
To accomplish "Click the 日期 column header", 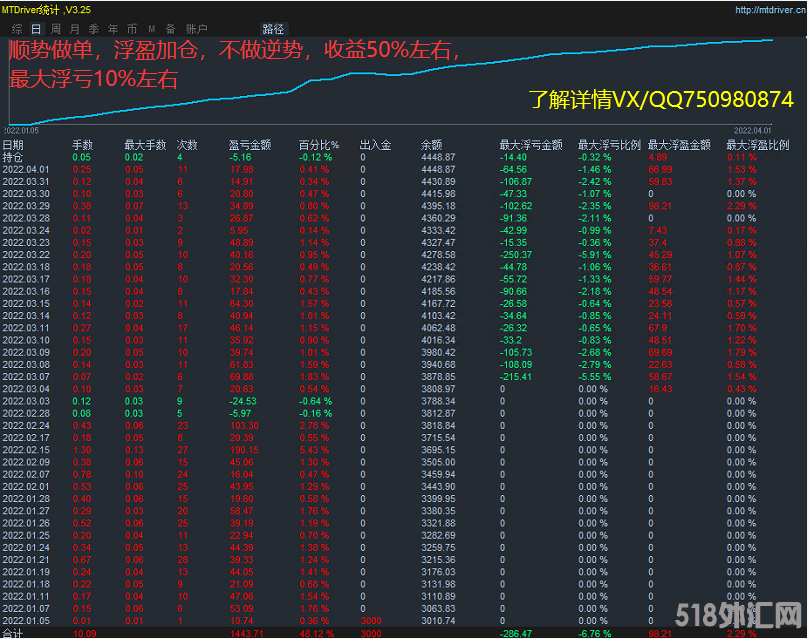I will click(13, 145).
